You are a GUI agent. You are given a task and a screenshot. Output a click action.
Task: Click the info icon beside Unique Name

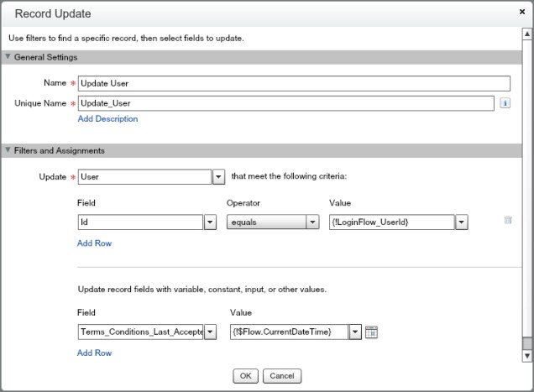point(505,103)
